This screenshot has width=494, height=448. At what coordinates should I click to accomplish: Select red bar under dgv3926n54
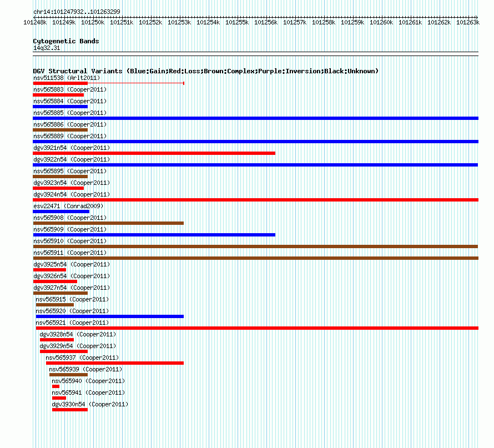click(55, 281)
